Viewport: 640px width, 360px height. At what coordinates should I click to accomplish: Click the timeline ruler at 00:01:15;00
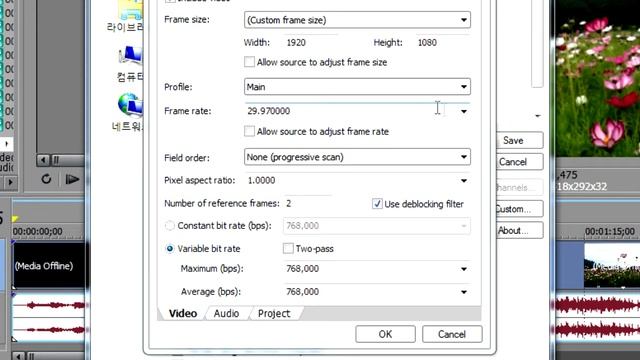click(609, 232)
